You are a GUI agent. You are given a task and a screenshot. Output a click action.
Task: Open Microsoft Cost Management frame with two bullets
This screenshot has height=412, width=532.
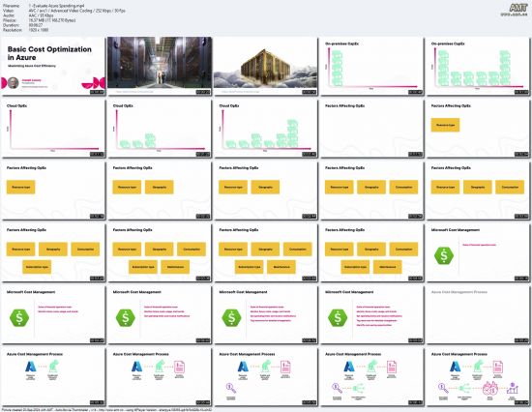tap(53, 314)
